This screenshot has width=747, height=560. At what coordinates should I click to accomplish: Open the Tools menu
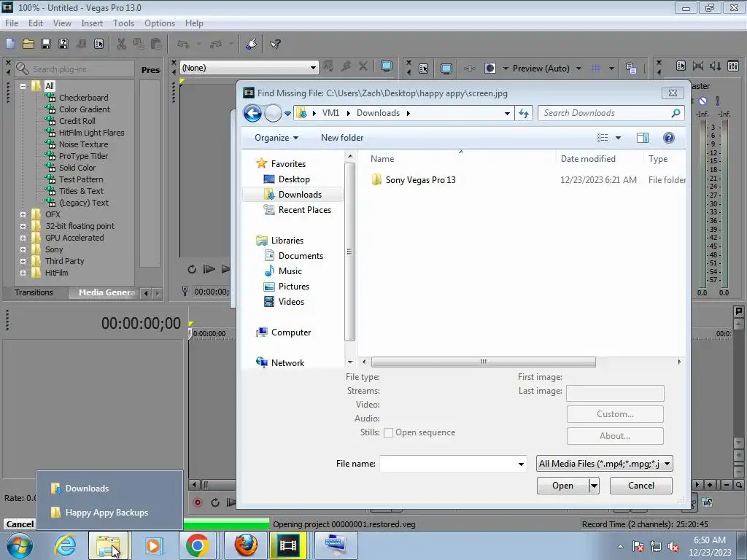click(x=123, y=23)
